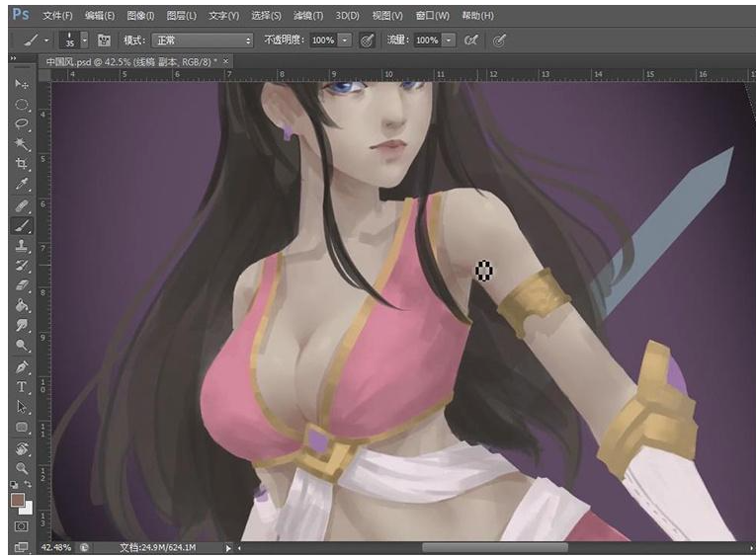Select the Magic Wand tool

21,143
